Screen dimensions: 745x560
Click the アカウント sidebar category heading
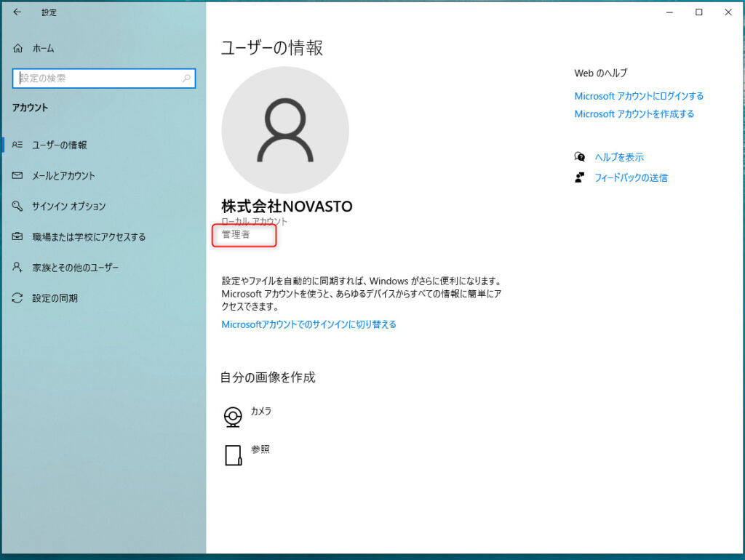[30, 108]
